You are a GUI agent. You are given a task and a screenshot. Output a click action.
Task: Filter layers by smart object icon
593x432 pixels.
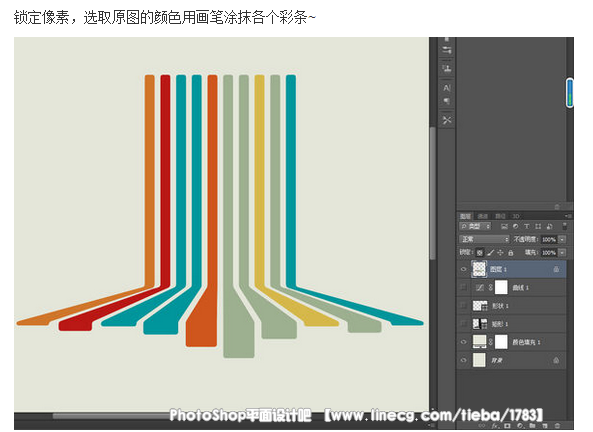[550, 227]
